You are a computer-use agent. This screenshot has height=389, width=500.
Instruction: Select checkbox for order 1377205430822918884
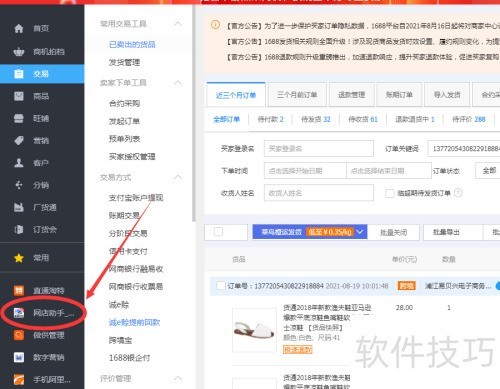tap(221, 286)
